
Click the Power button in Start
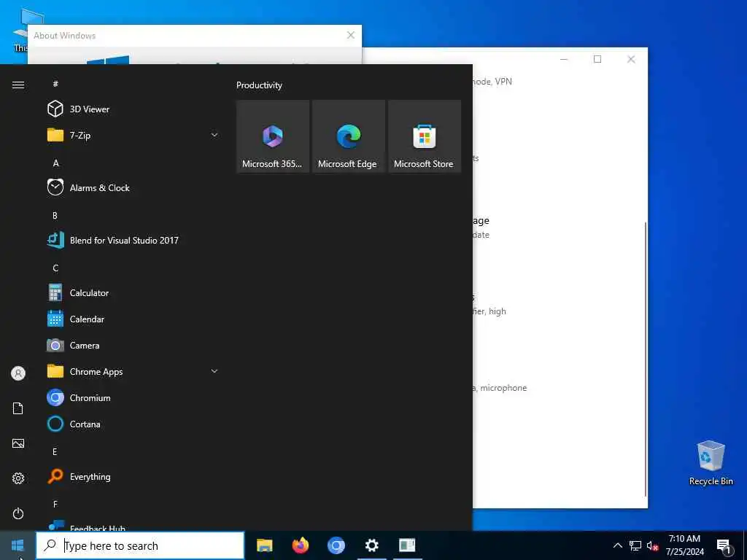18,513
